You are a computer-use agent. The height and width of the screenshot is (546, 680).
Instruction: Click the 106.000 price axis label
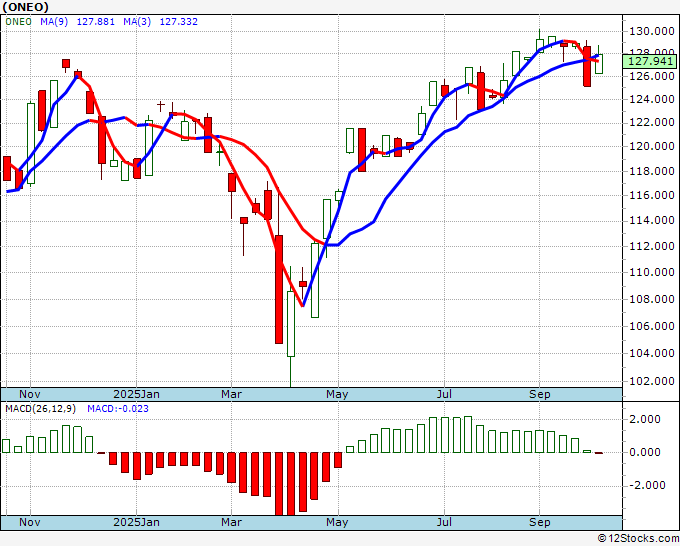coord(652,326)
